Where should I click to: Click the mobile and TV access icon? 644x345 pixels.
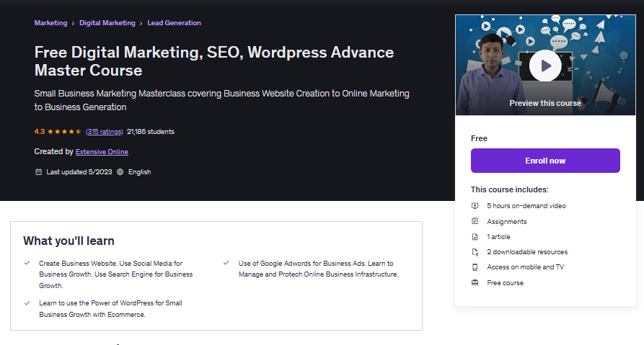coord(475,267)
